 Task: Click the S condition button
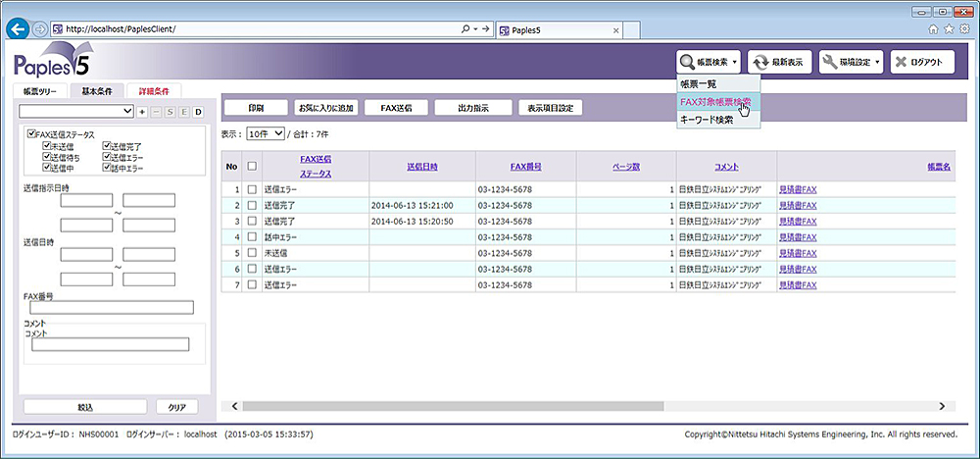point(171,112)
